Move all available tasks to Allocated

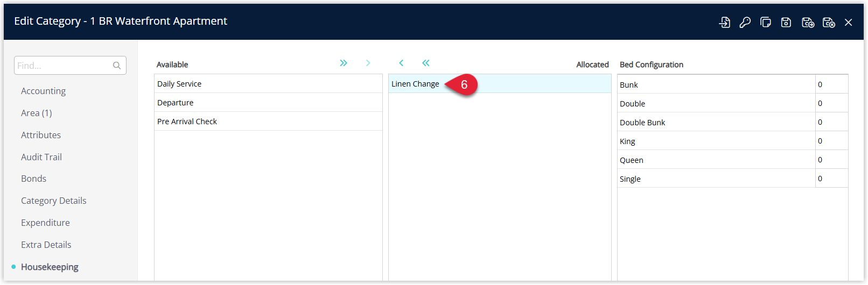[x=344, y=63]
